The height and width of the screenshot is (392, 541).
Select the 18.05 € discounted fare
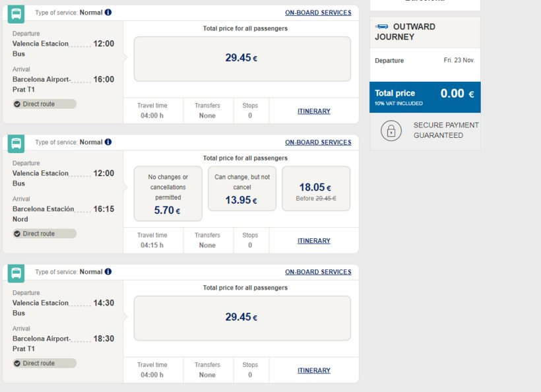316,189
